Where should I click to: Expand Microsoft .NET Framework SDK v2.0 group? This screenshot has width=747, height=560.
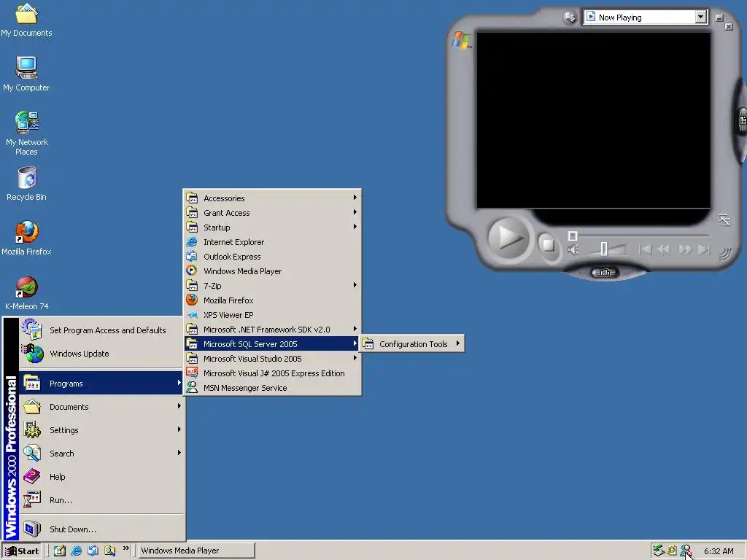pyautogui.click(x=272, y=330)
